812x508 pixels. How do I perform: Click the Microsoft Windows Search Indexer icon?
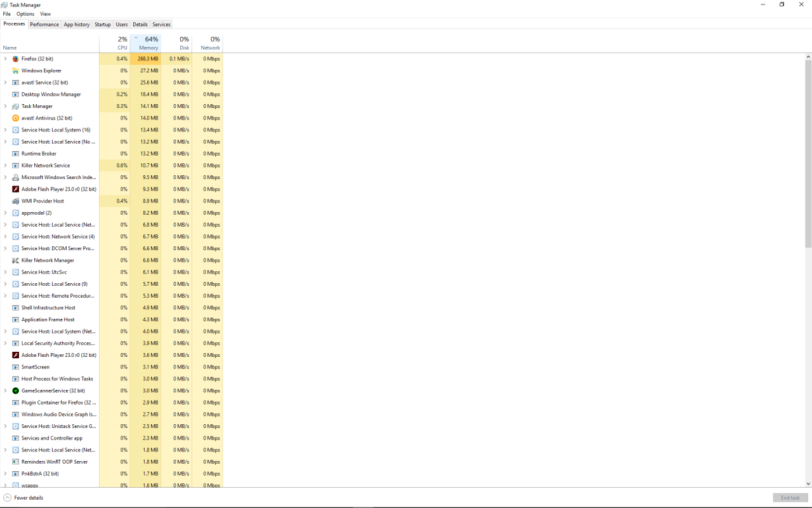pos(16,177)
